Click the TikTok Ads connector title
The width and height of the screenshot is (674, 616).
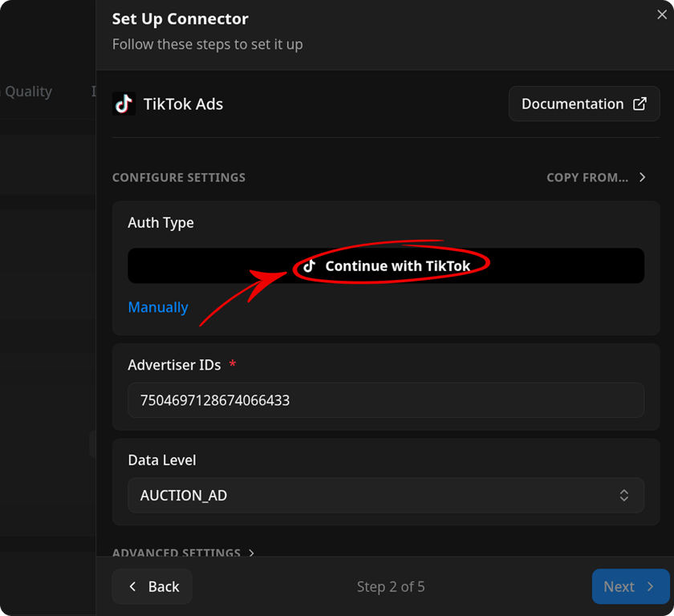click(x=183, y=104)
